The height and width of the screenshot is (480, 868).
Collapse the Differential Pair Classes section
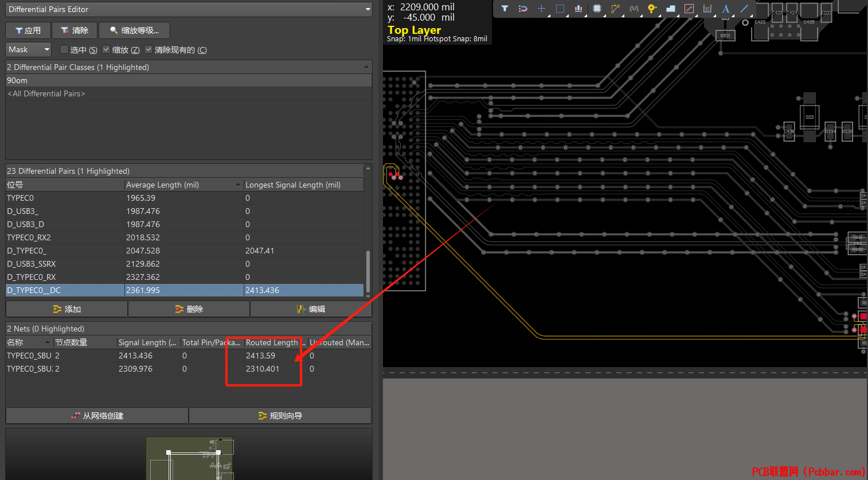(366, 67)
